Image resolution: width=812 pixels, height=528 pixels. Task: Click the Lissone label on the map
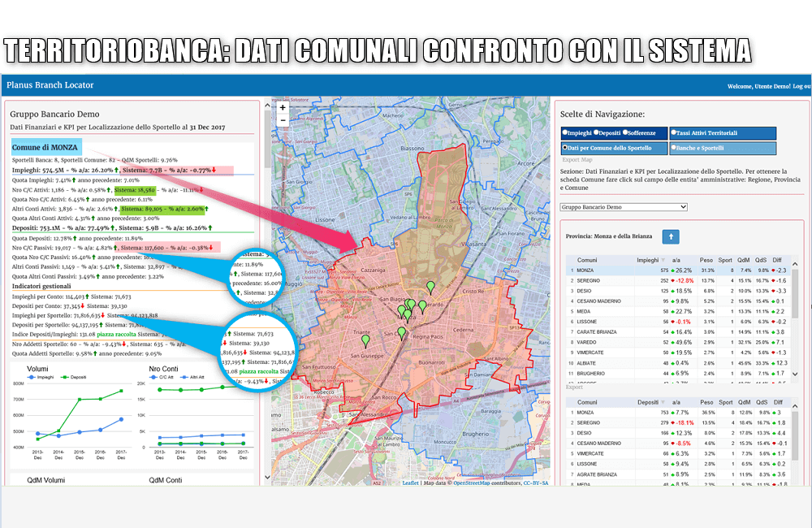[x=325, y=219]
